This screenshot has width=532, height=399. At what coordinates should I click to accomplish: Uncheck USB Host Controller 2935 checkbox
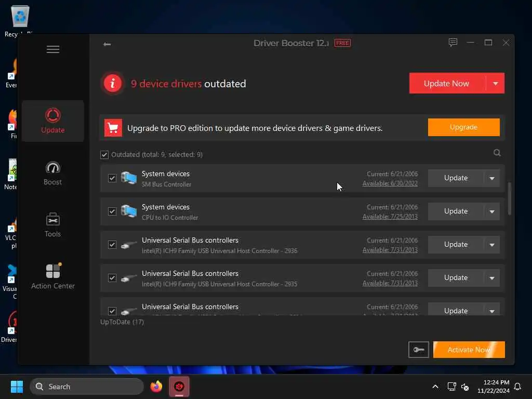(x=112, y=278)
